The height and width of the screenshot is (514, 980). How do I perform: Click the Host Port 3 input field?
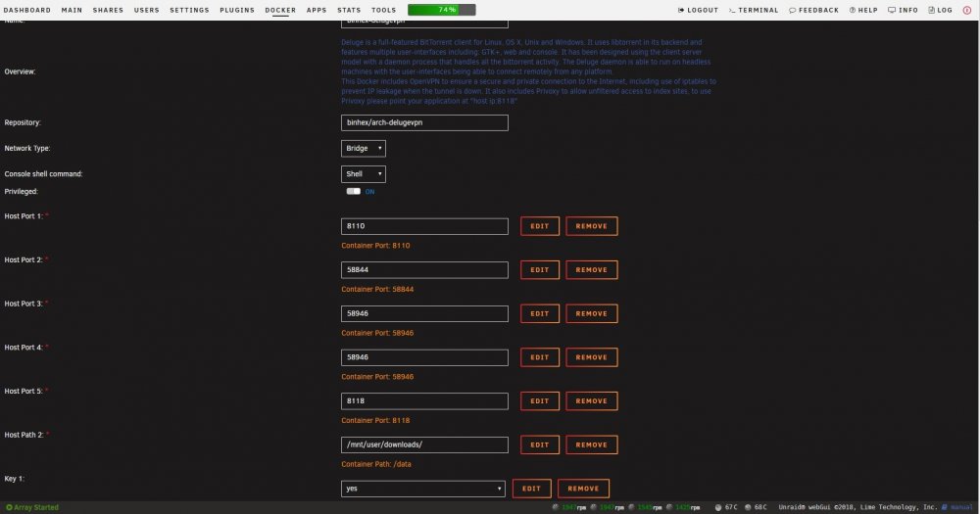point(424,313)
